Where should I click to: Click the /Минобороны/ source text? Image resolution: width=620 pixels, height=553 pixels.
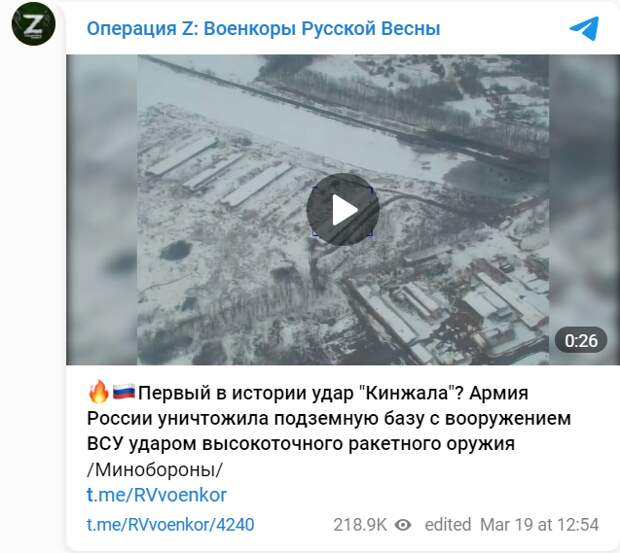click(x=155, y=470)
